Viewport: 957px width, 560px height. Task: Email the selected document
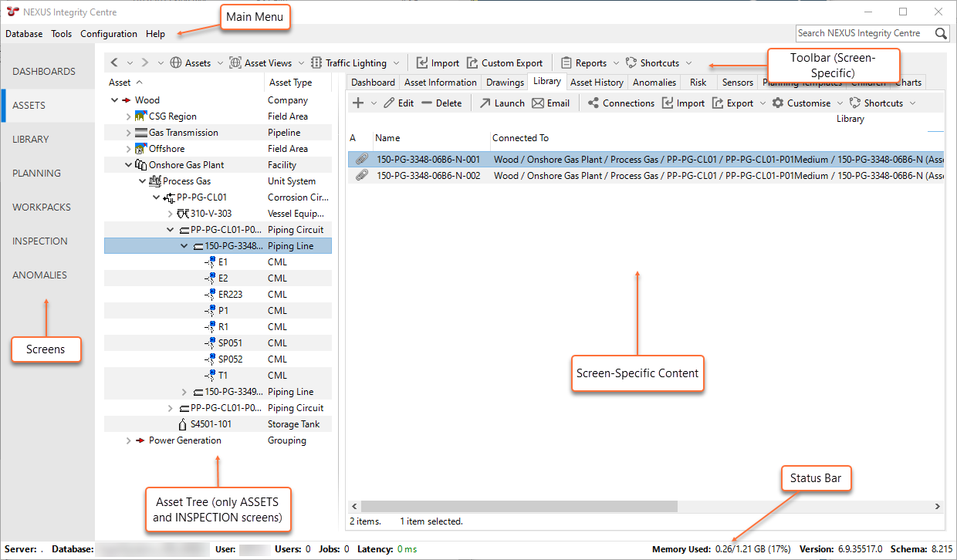click(x=551, y=103)
